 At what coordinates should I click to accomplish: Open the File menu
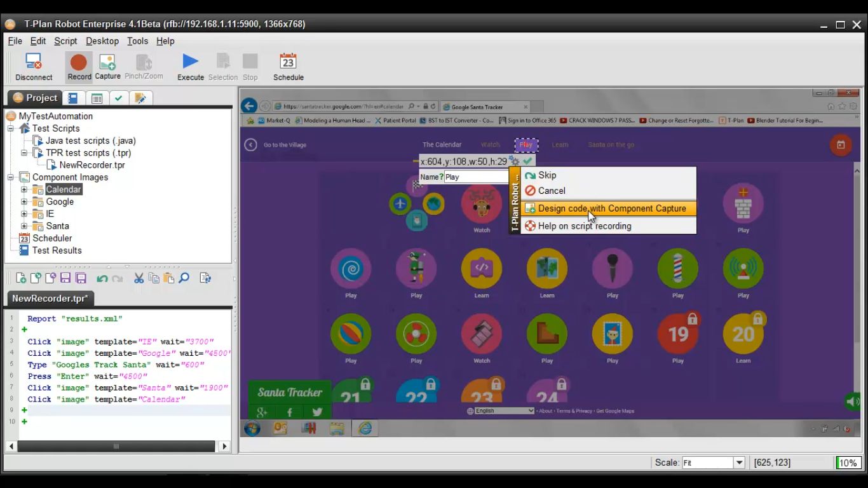click(15, 41)
